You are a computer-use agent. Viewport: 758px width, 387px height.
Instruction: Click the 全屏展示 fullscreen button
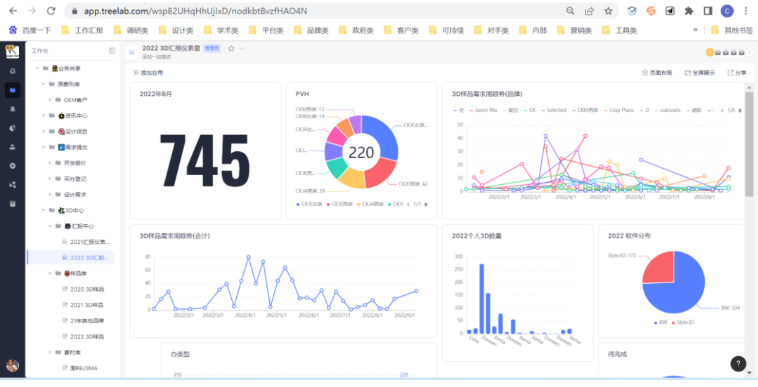700,73
